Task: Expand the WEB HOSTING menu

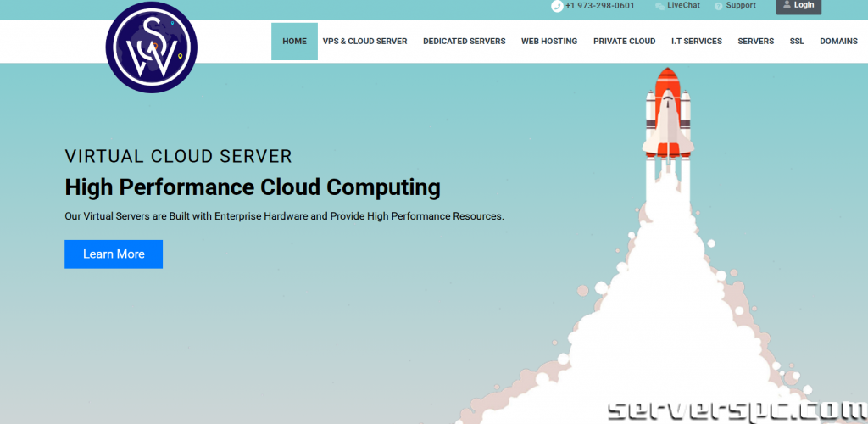Action: (548, 41)
